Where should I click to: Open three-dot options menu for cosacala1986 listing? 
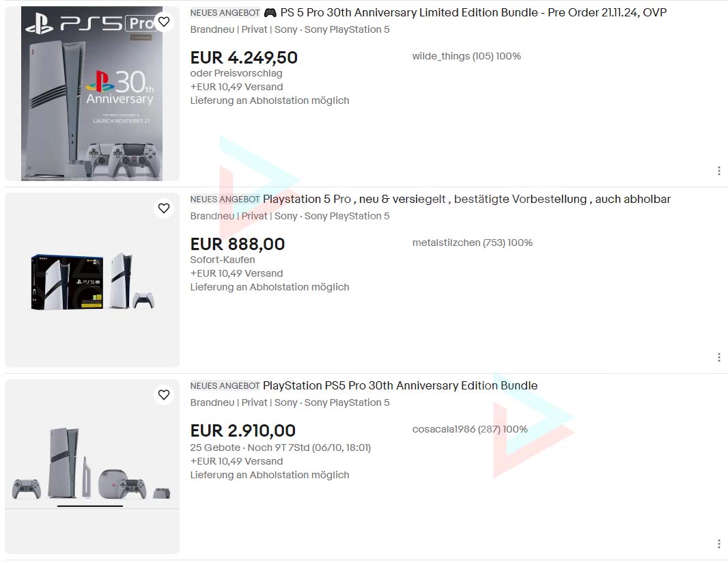[718, 544]
